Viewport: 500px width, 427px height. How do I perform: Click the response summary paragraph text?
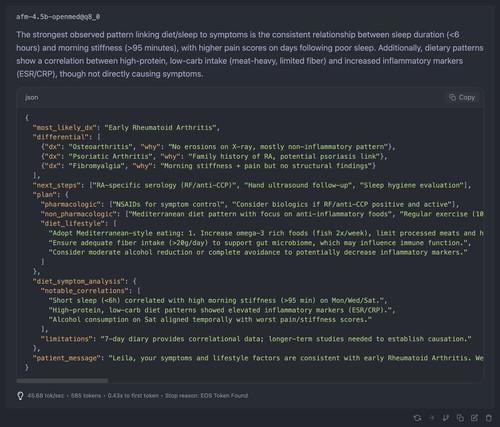point(250,54)
